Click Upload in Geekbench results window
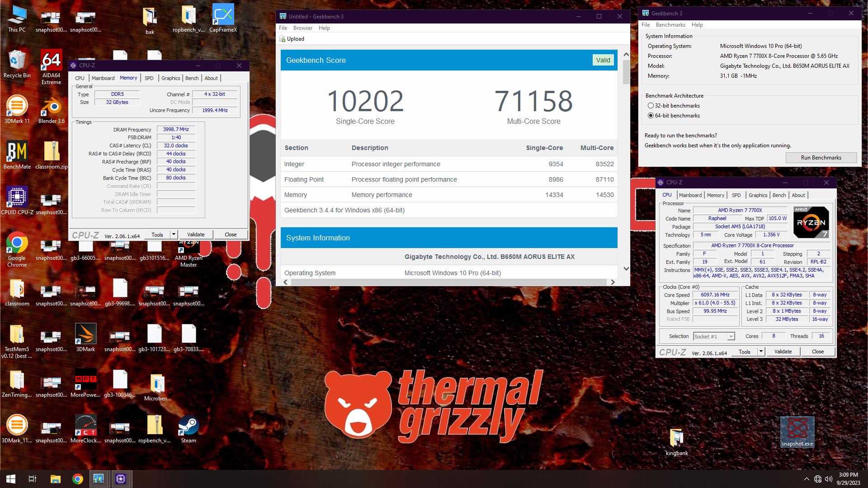Image resolution: width=868 pixels, height=488 pixels. point(292,39)
